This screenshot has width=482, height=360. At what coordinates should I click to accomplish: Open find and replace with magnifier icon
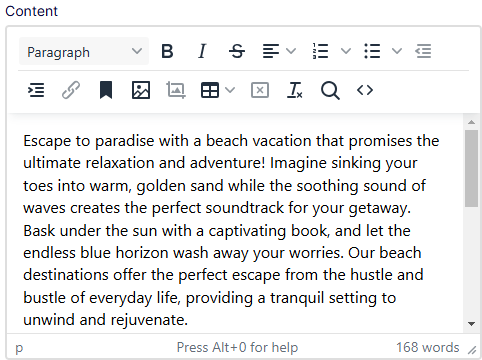[x=330, y=90]
